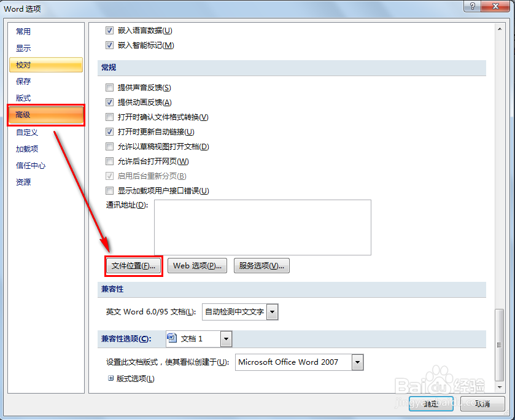This screenshot has height=420, width=515.
Task: Open the 设置此文档版式 dropdown
Action: (x=358, y=362)
